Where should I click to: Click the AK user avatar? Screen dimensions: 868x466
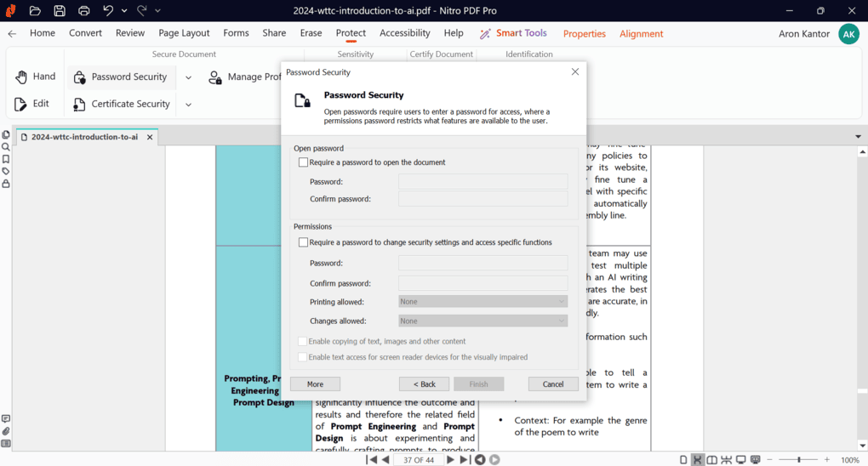[848, 34]
